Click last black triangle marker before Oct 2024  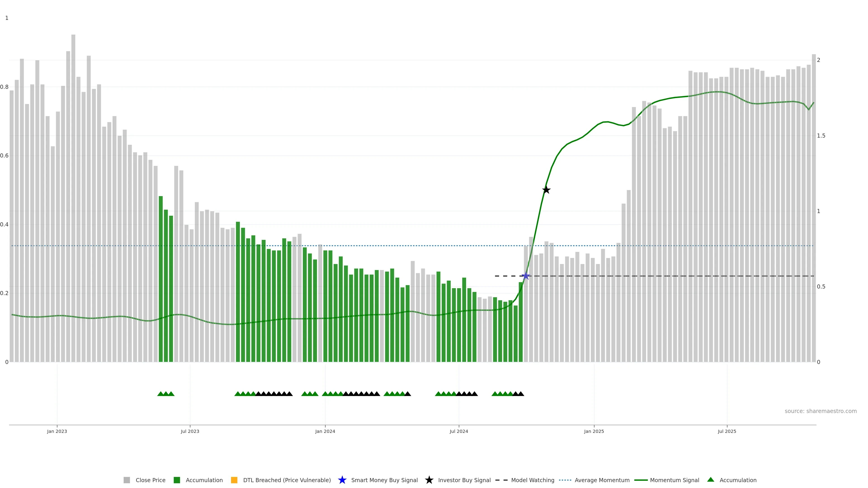(x=521, y=394)
